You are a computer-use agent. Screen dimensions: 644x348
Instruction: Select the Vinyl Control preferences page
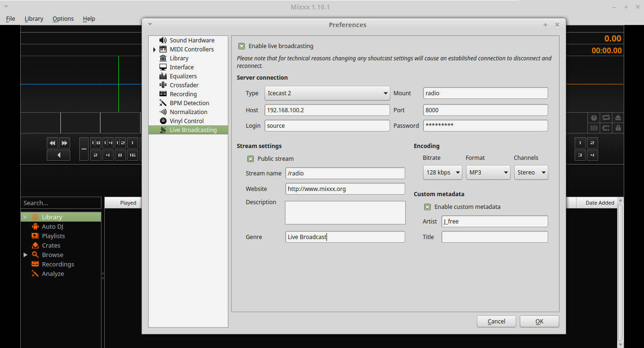[188, 121]
